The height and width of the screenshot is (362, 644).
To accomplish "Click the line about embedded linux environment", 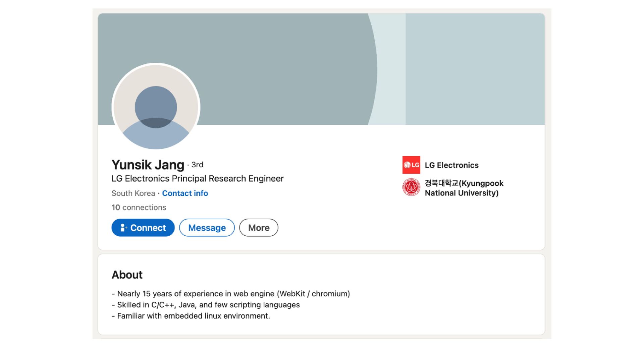I will [x=191, y=316].
